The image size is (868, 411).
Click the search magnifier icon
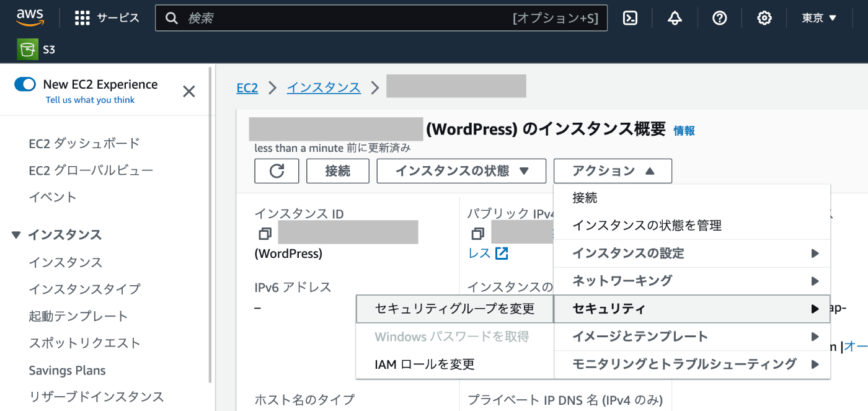pyautogui.click(x=172, y=18)
